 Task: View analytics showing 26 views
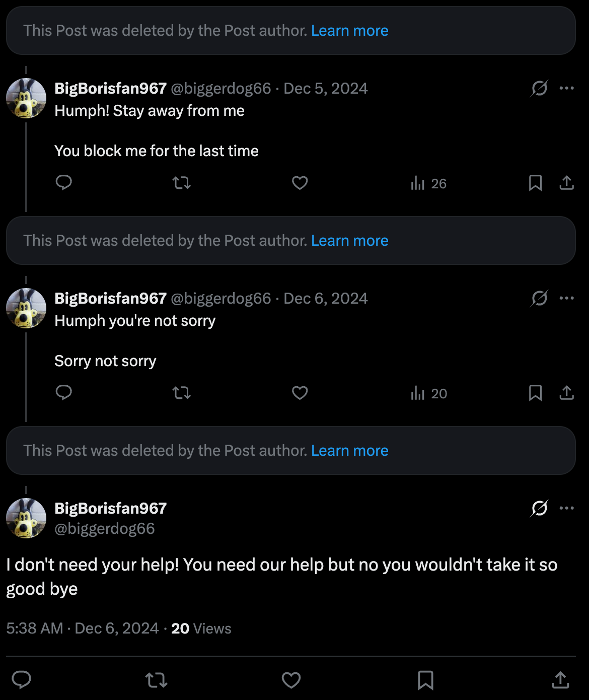(x=428, y=183)
